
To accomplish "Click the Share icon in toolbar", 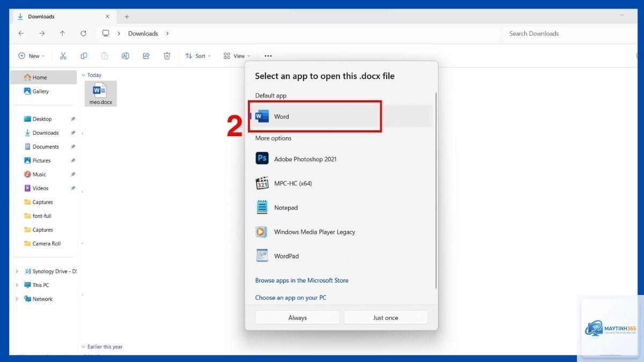I will tap(146, 56).
